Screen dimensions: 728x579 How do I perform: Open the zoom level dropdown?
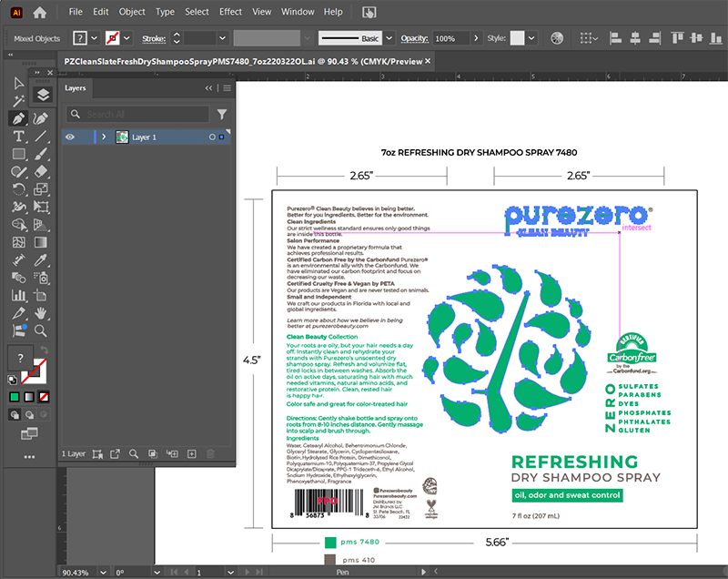pyautogui.click(x=103, y=572)
